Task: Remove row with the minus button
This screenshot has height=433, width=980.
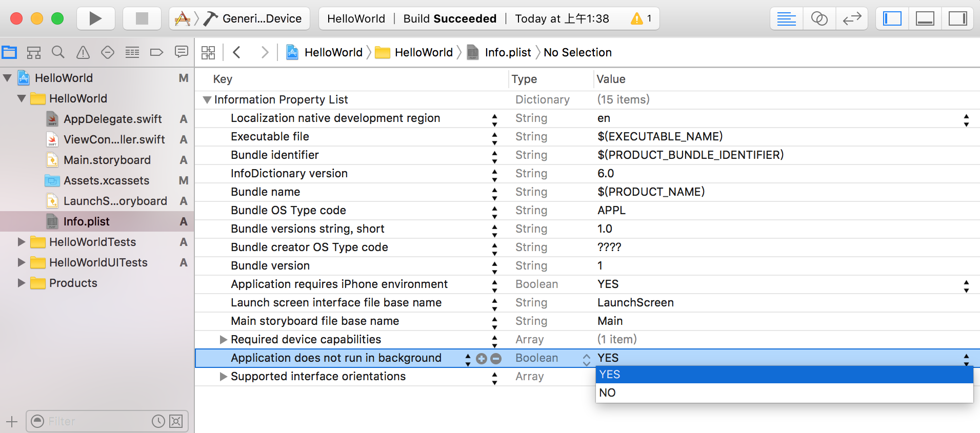Action: click(x=495, y=359)
